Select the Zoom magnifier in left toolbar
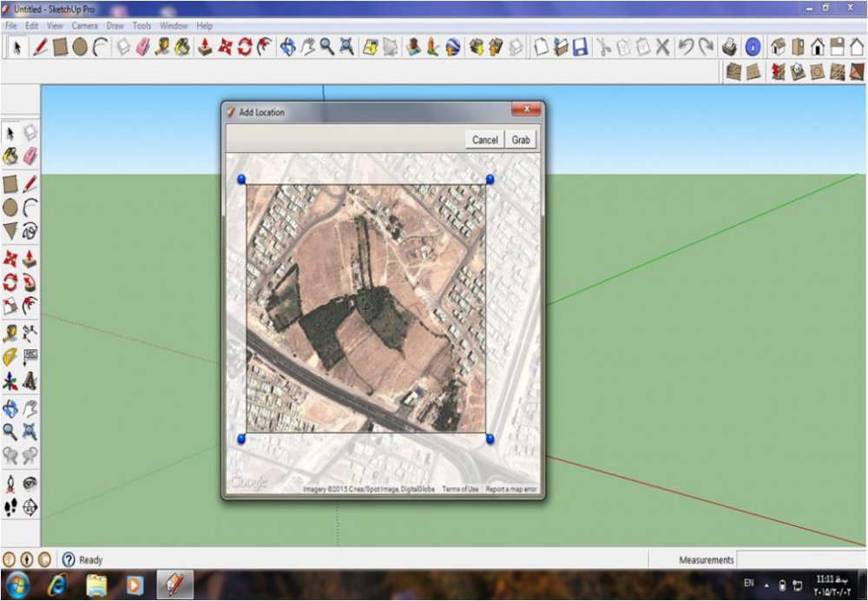The width and height of the screenshot is (868, 601). point(10,432)
